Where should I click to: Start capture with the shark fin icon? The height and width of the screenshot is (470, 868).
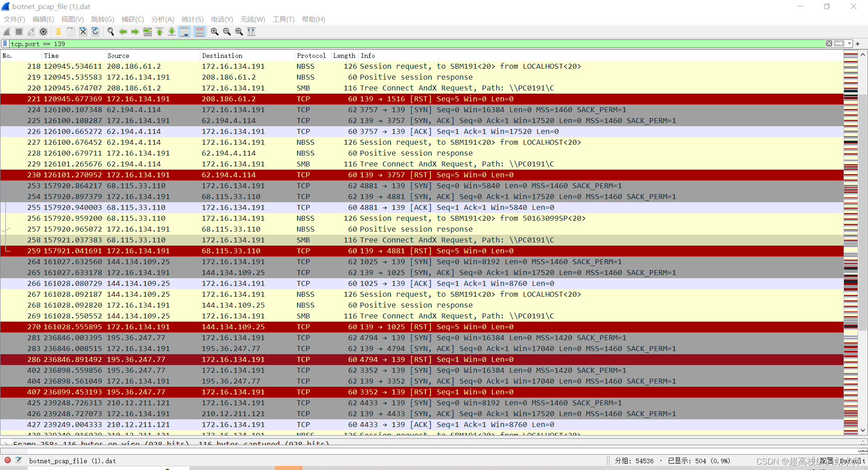(7, 32)
